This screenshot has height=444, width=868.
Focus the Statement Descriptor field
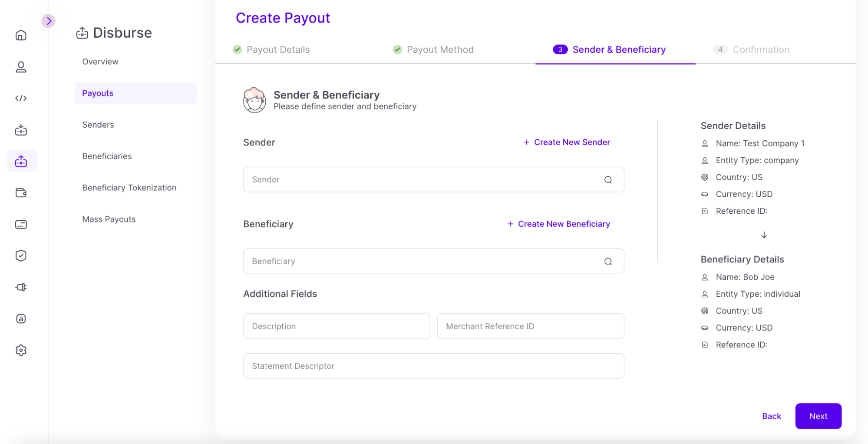pyautogui.click(x=433, y=366)
